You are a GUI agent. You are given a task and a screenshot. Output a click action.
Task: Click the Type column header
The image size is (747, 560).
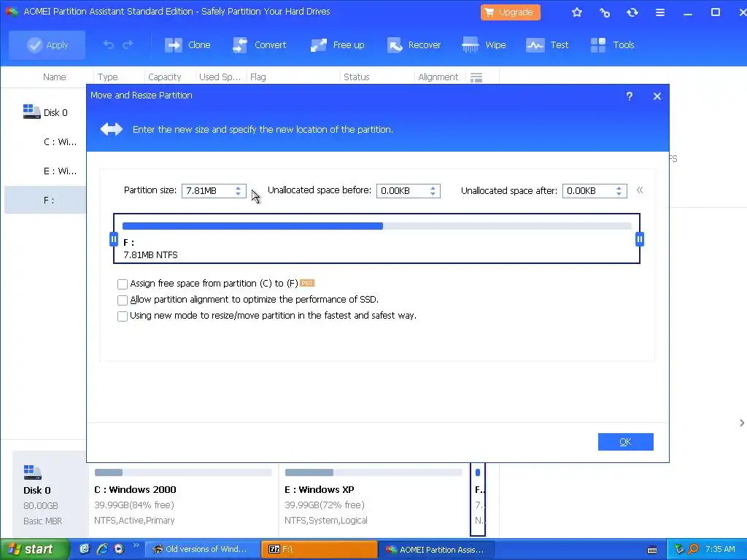108,77
